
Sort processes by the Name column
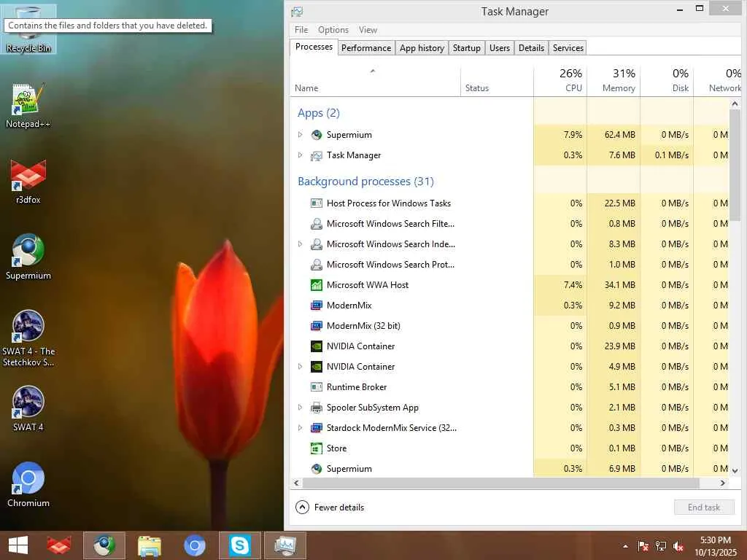(x=375, y=80)
